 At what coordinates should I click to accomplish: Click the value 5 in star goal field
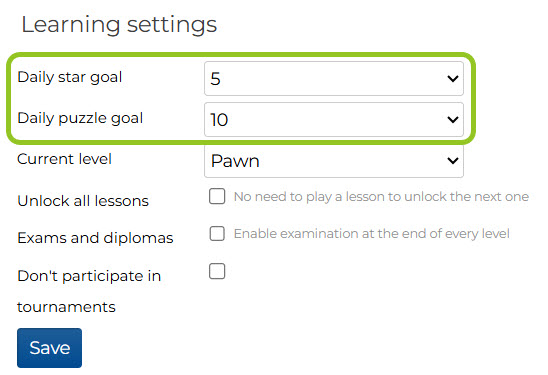click(215, 79)
